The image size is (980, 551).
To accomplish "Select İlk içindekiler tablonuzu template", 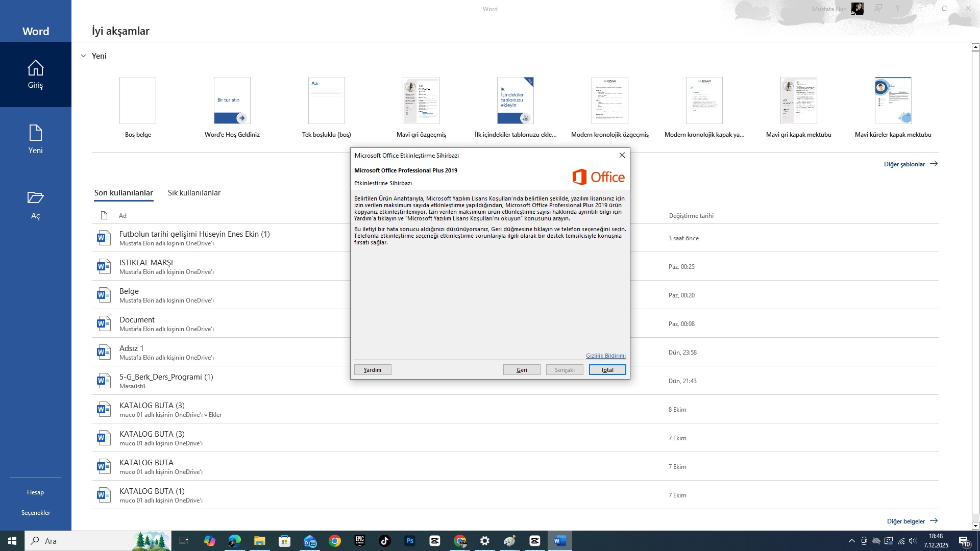I will coord(516,107).
